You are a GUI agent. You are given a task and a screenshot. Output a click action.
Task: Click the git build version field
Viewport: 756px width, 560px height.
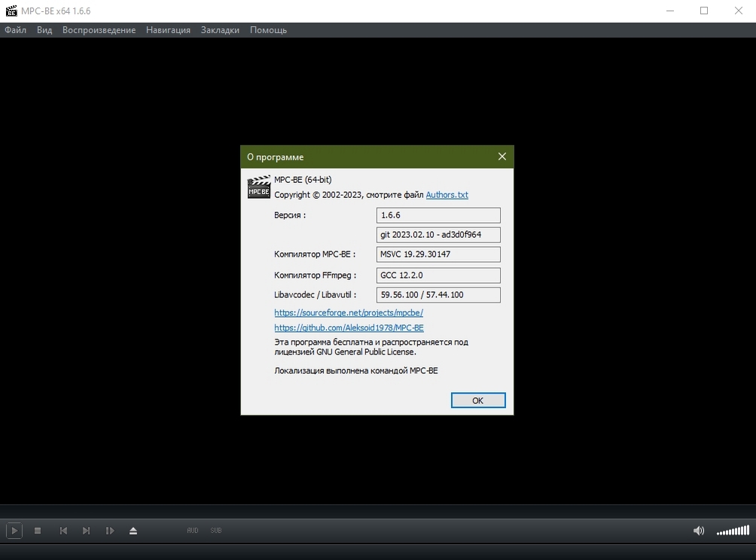click(438, 235)
